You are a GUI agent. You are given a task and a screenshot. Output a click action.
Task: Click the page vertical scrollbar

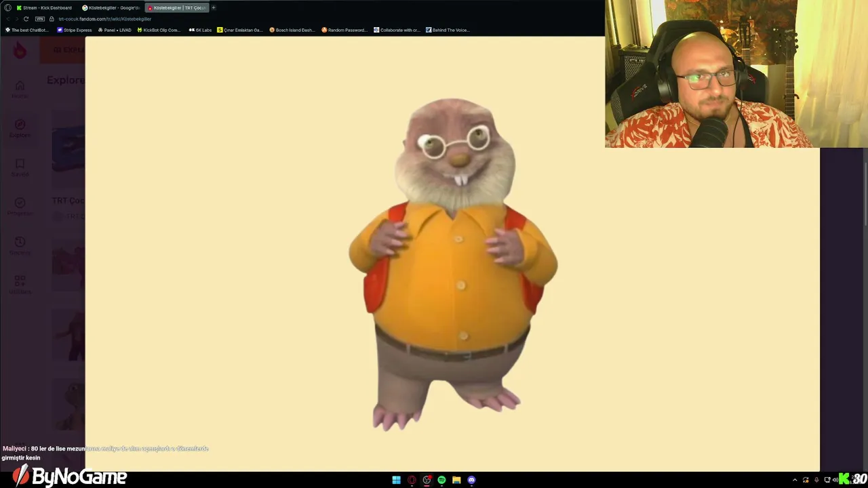pyautogui.click(x=865, y=194)
